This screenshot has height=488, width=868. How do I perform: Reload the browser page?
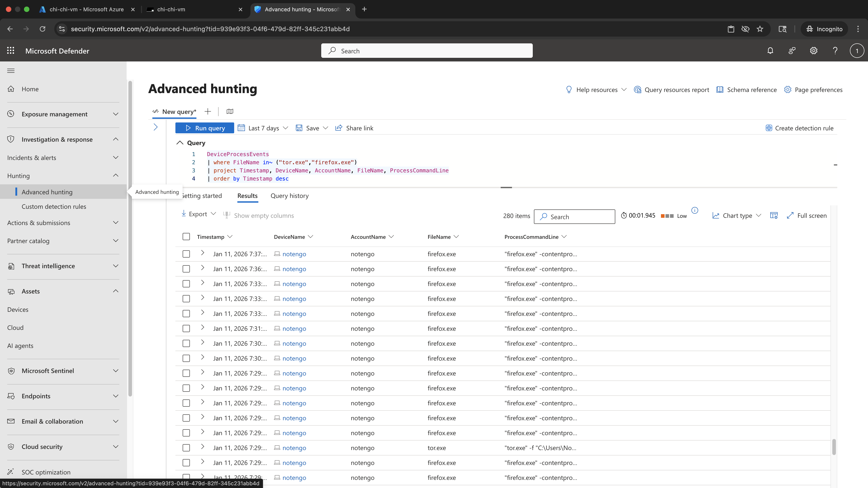(42, 29)
